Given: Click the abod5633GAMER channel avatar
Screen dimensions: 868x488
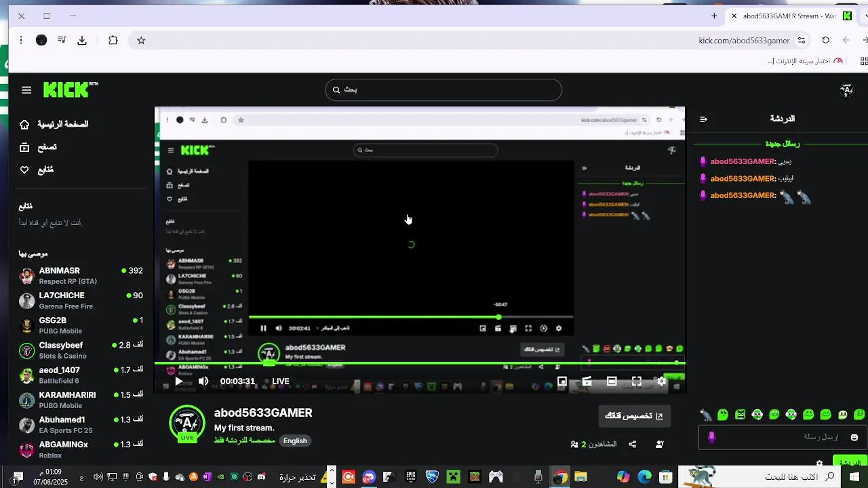Looking at the screenshot, I should [187, 423].
